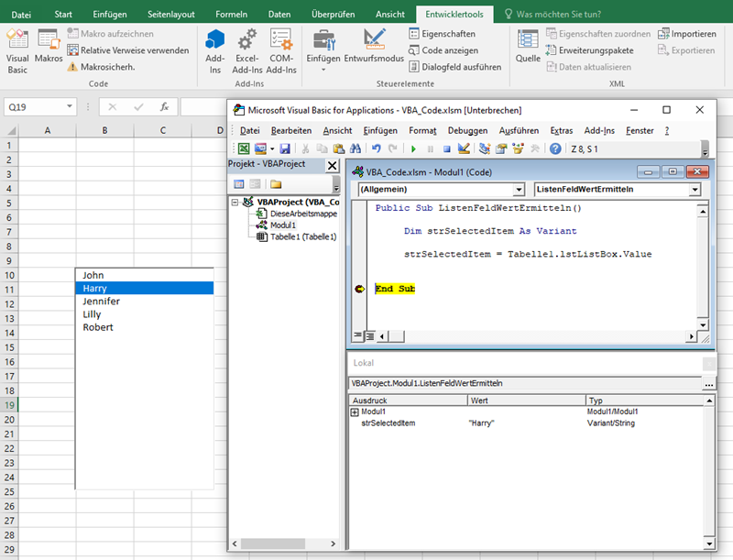Open the Name Box dropdown arrow
The width and height of the screenshot is (733, 560).
coord(70,106)
